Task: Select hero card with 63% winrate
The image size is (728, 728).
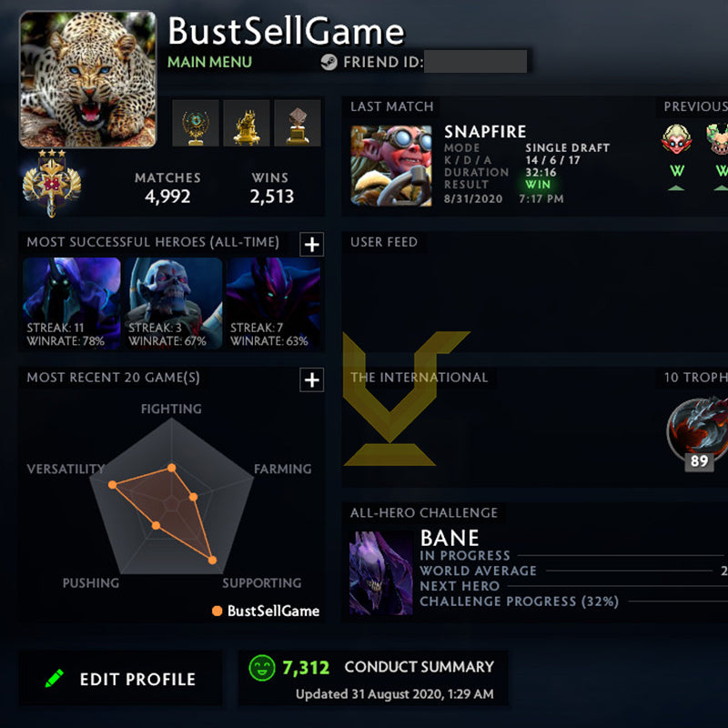Action: 273,303
